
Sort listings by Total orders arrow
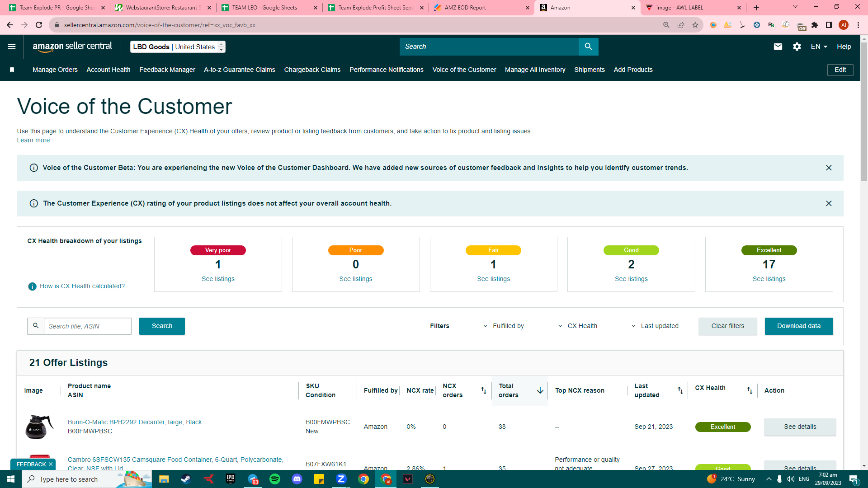540,390
